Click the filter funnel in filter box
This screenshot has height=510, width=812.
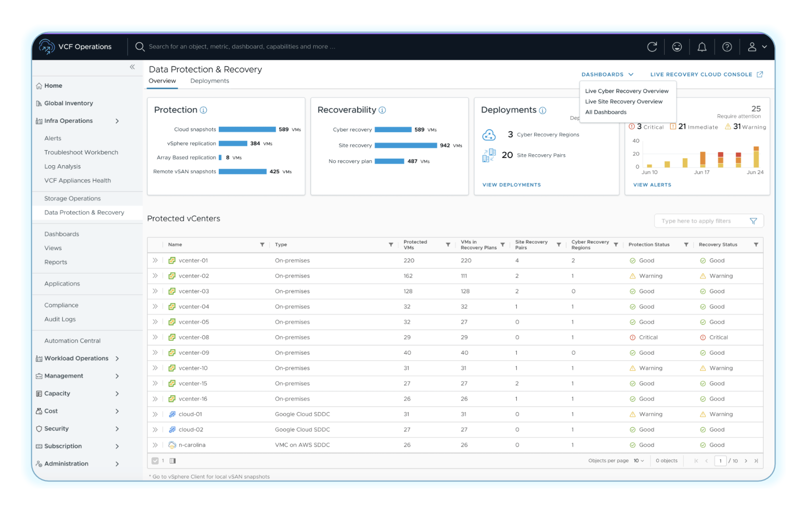pyautogui.click(x=753, y=221)
